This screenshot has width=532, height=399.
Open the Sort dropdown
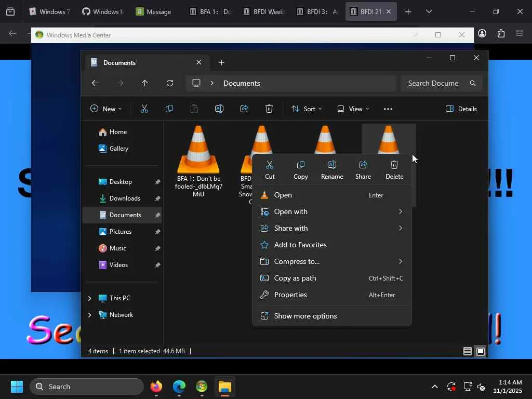click(x=307, y=109)
